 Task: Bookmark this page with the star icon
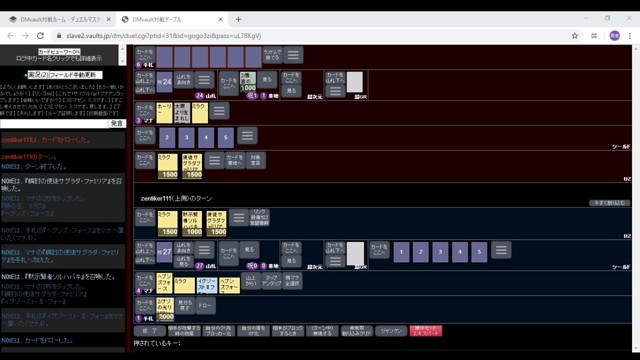tap(575, 36)
